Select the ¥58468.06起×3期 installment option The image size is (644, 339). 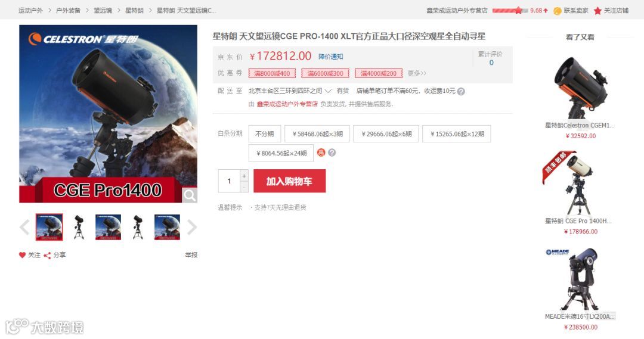317,134
